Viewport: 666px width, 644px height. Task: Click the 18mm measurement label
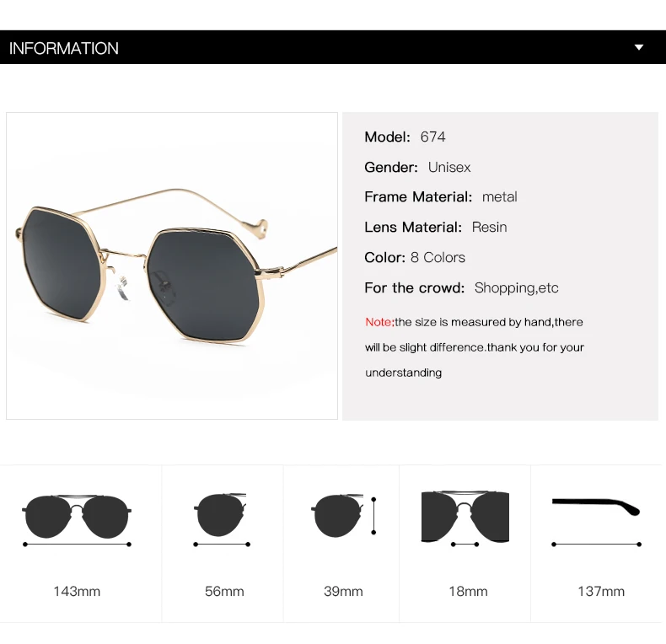468,592
